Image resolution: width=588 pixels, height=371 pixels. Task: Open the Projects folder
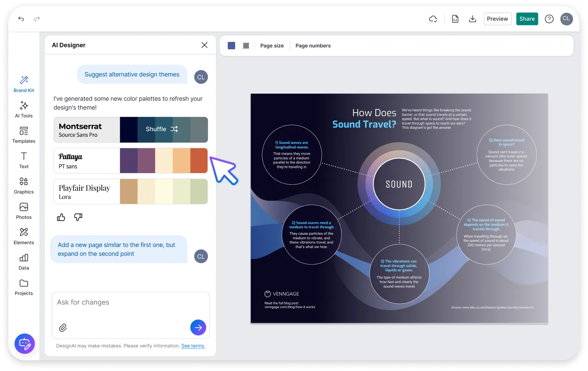tap(24, 287)
